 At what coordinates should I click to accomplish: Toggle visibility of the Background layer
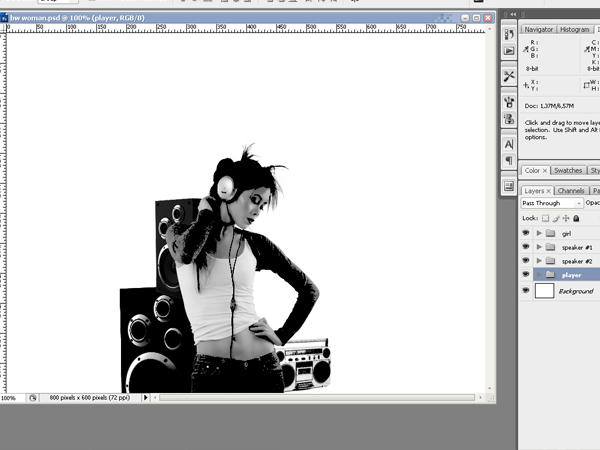point(526,290)
